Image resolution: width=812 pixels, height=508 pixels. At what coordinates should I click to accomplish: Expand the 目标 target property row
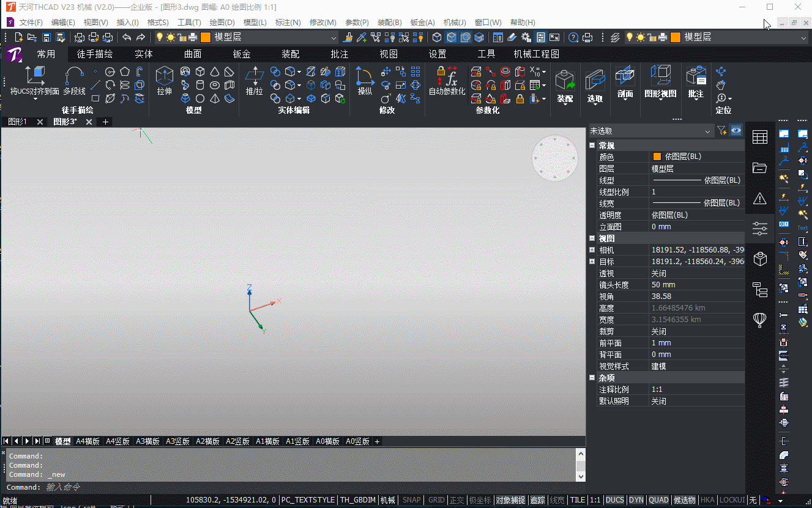click(x=592, y=262)
